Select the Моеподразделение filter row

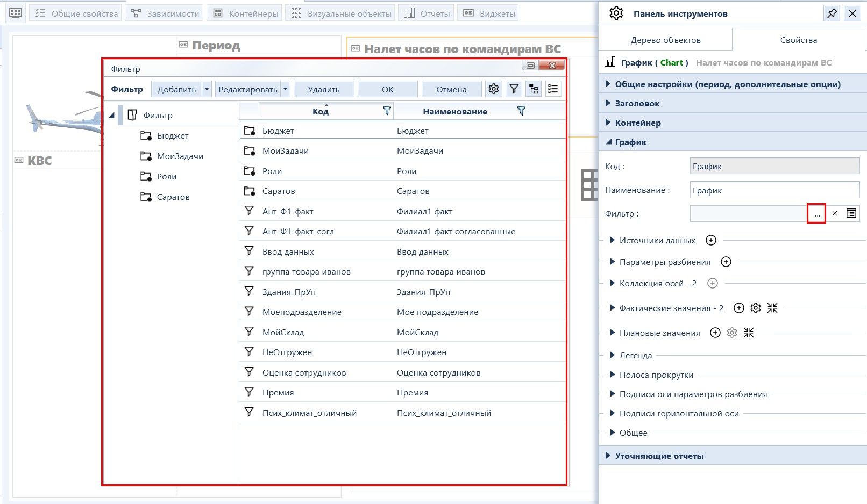pos(402,312)
